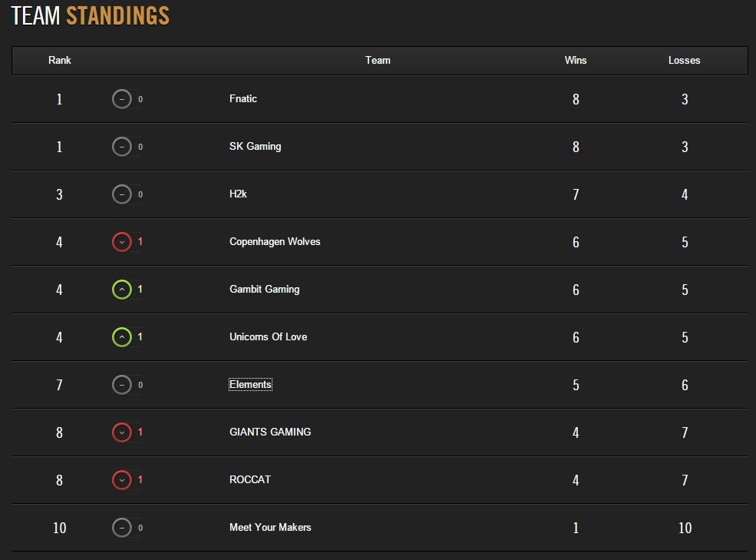
Task: Select the SK Gaming team entry
Action: click(253, 147)
